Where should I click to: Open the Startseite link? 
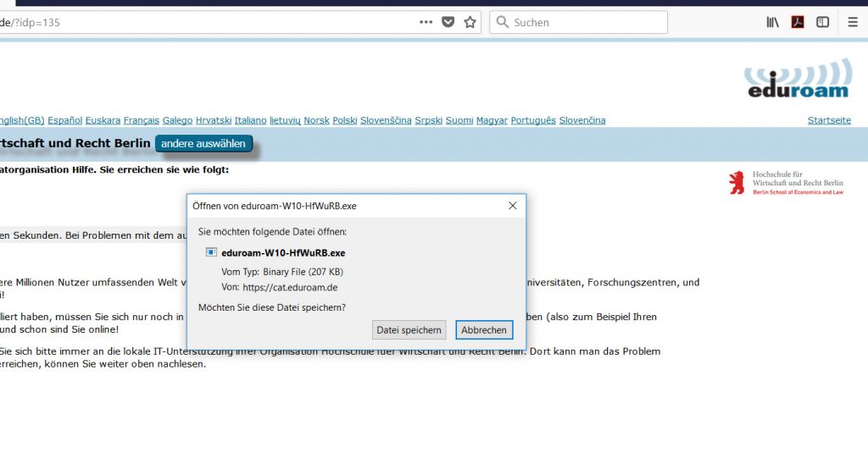tap(829, 120)
